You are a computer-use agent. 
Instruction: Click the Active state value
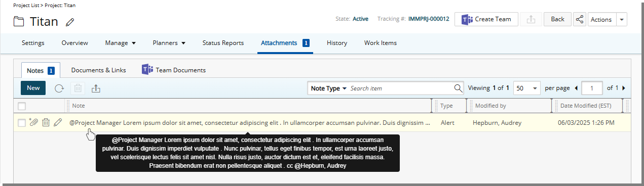[360, 19]
